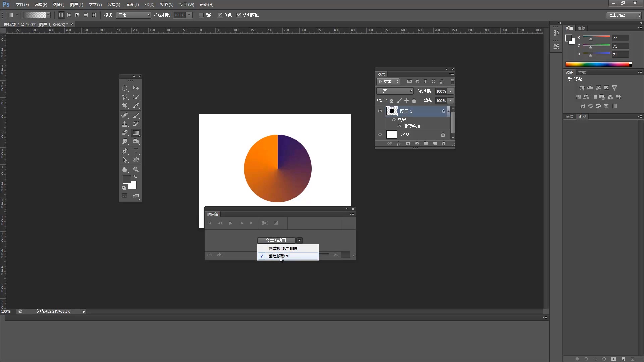This screenshot has height=362, width=644.
Task: Choose 创建视频时间轴 menu entry
Action: [282, 248]
